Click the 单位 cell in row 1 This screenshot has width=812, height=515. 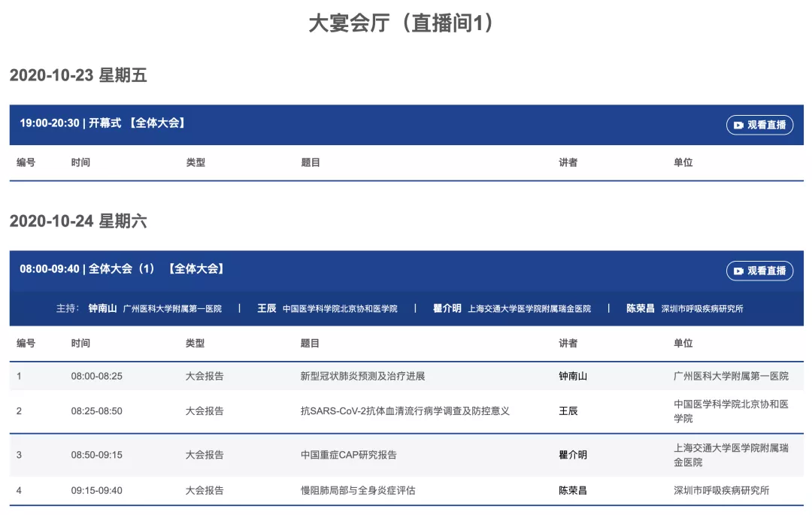point(732,376)
